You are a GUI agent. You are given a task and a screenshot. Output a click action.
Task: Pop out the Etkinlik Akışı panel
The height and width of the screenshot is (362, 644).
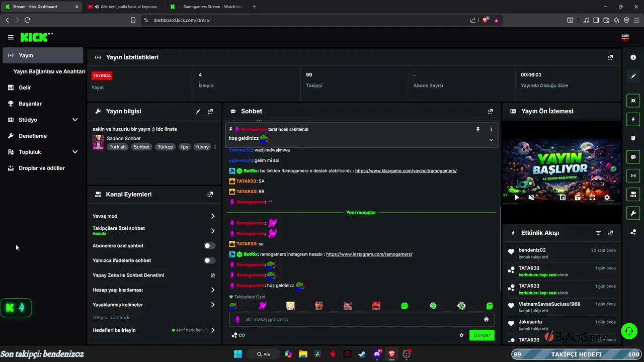(610, 233)
